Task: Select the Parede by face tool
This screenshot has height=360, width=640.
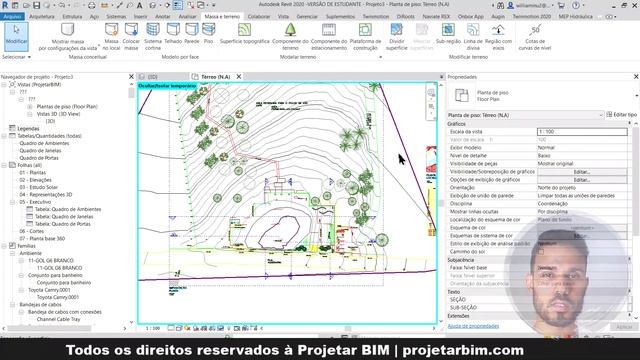Action: click(x=191, y=33)
